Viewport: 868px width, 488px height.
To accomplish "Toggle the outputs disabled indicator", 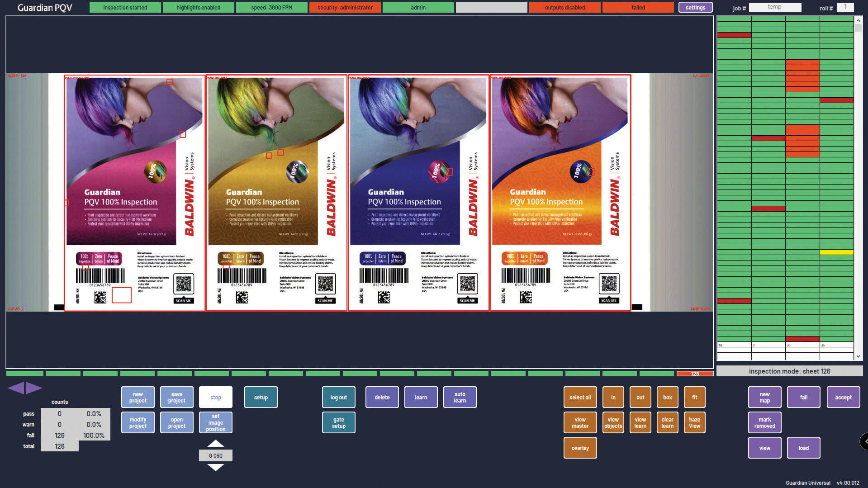I will (565, 7).
